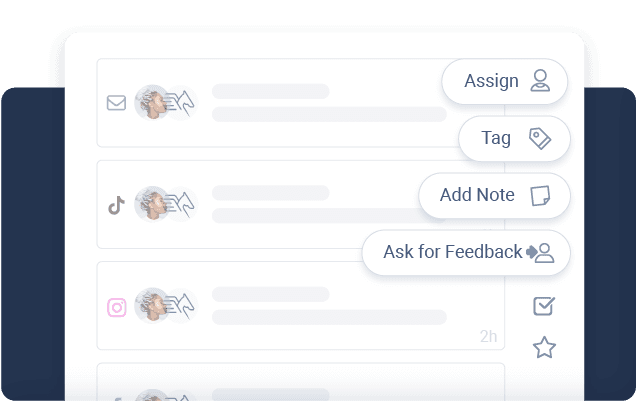Open the Tag action
Screen dimensions: 636x401
pyautogui.click(x=514, y=138)
